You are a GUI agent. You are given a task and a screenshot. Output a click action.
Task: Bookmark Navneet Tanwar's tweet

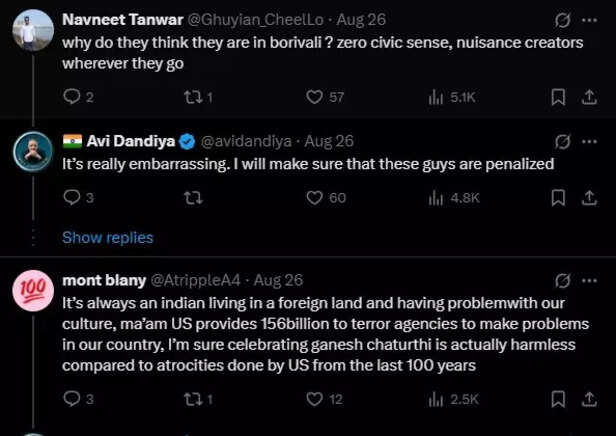point(559,97)
